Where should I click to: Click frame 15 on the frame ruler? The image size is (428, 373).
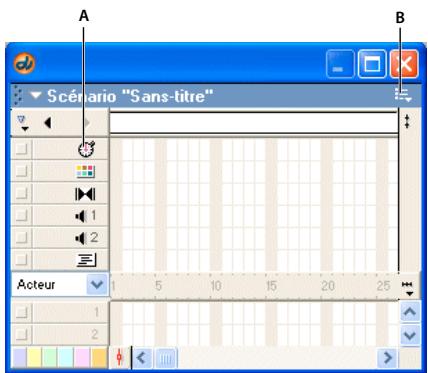coord(271,286)
